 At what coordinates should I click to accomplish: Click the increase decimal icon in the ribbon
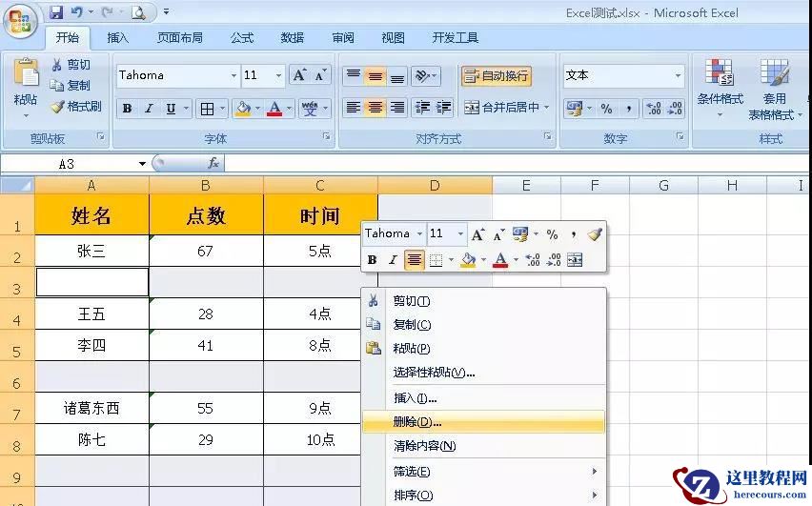point(654,109)
